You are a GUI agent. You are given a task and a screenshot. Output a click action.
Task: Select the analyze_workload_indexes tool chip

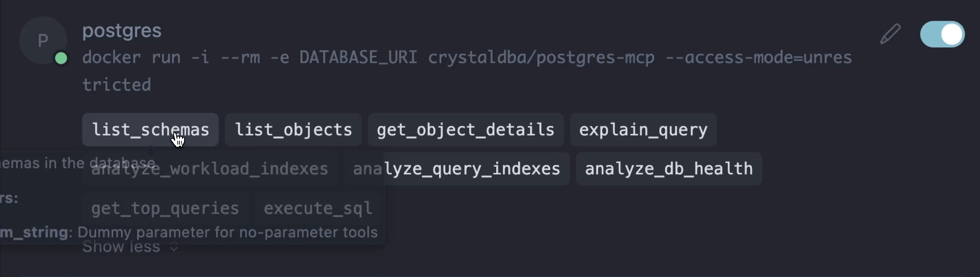209,169
